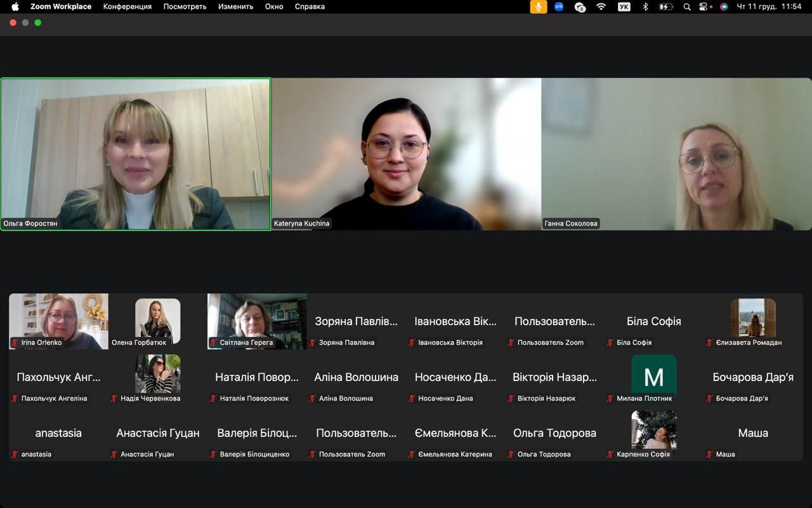This screenshot has height=508, width=812.
Task: Click muted mic icon beside Аліна Волошина
Action: click(313, 399)
